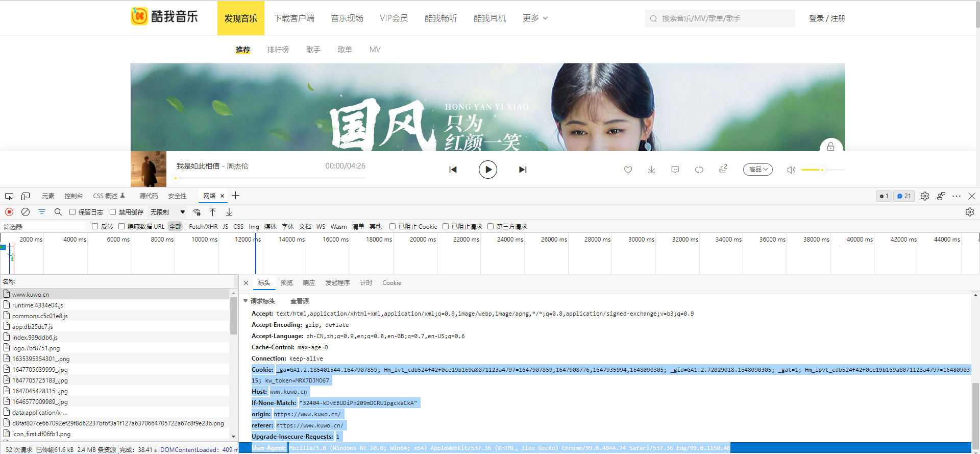Open network panel settings gear
This screenshot has height=454, width=980.
(970, 212)
